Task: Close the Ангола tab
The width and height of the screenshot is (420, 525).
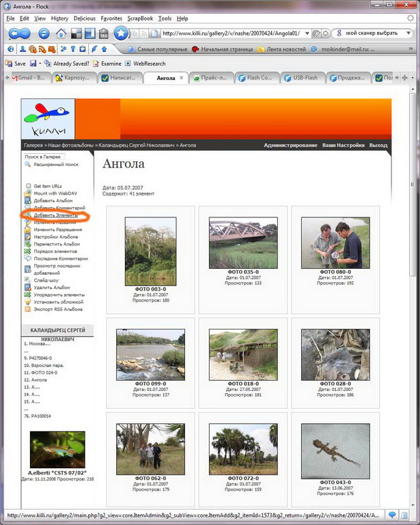Action: click(x=182, y=78)
